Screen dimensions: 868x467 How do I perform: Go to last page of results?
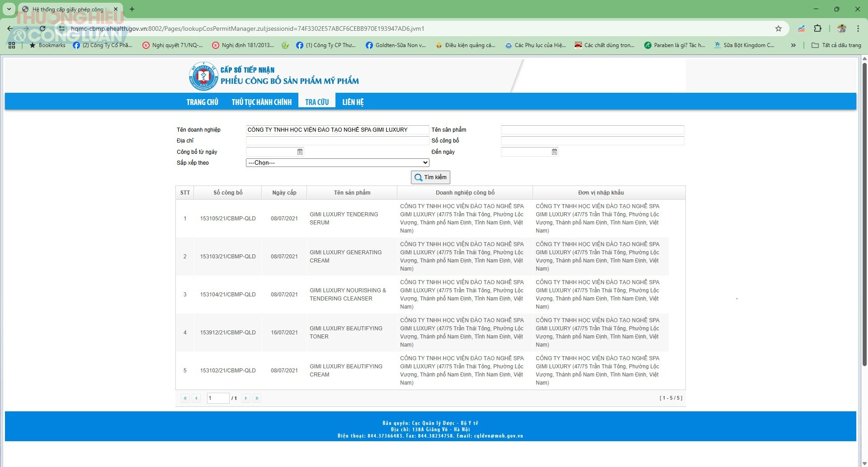click(257, 398)
